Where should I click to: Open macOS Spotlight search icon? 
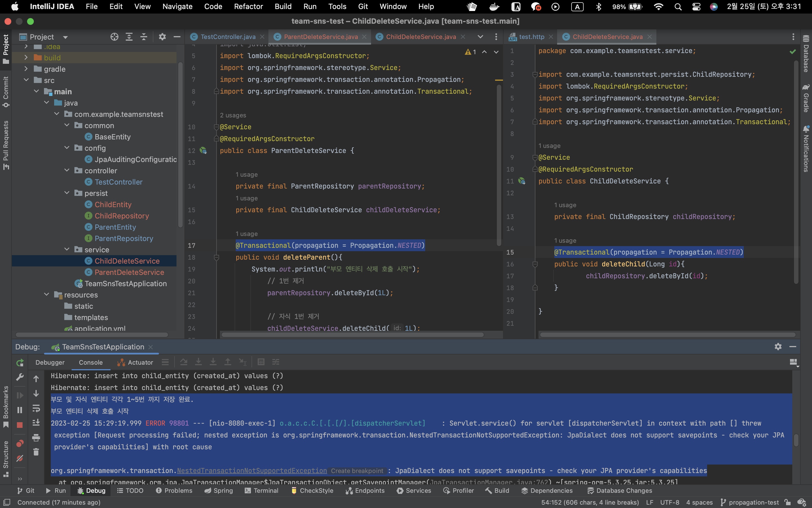pyautogui.click(x=678, y=6)
